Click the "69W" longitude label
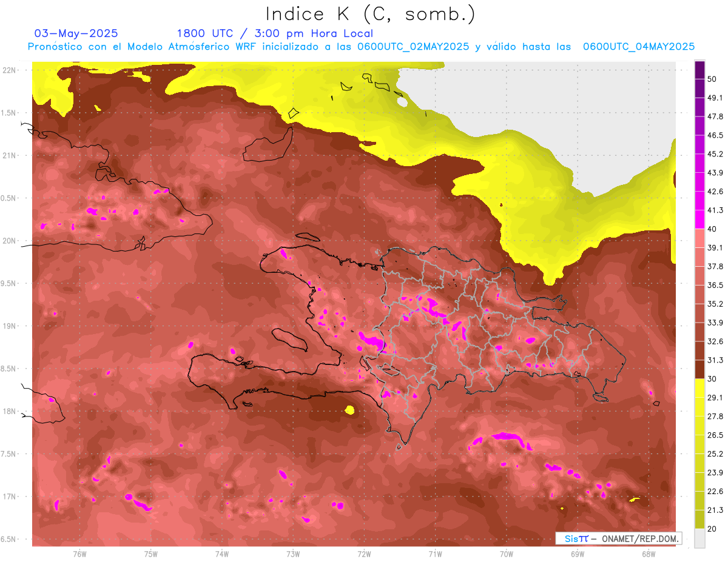 tap(578, 554)
